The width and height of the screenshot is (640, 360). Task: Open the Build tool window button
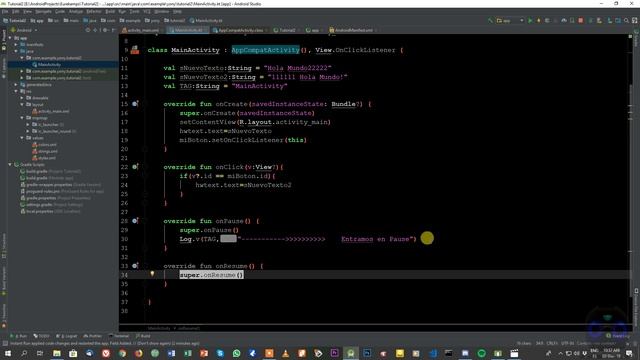(x=143, y=336)
